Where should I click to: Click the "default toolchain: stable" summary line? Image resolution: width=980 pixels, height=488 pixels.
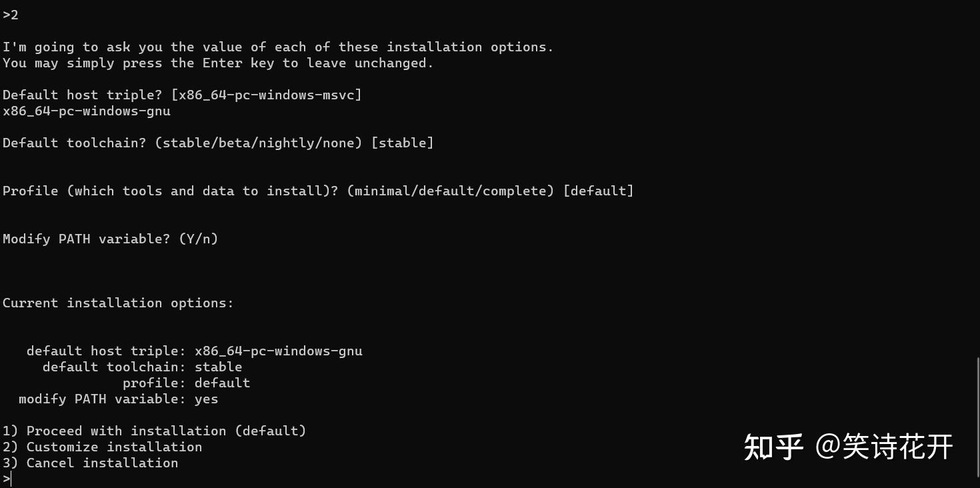click(x=143, y=367)
